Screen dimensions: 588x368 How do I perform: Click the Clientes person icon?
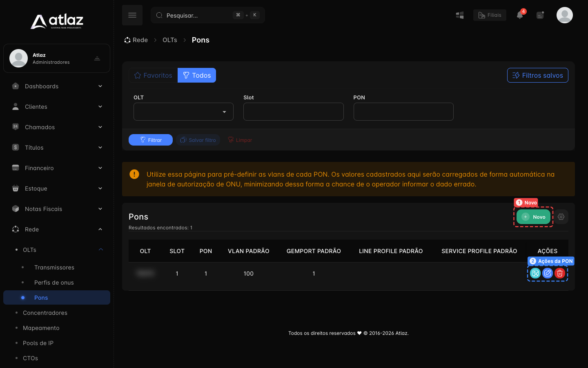pos(16,106)
